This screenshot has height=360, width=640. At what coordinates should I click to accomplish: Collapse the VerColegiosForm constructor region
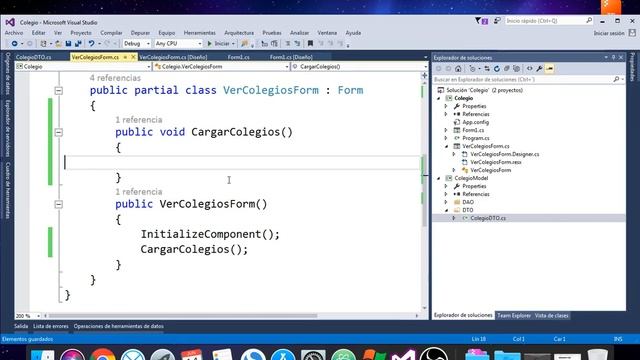point(59,204)
